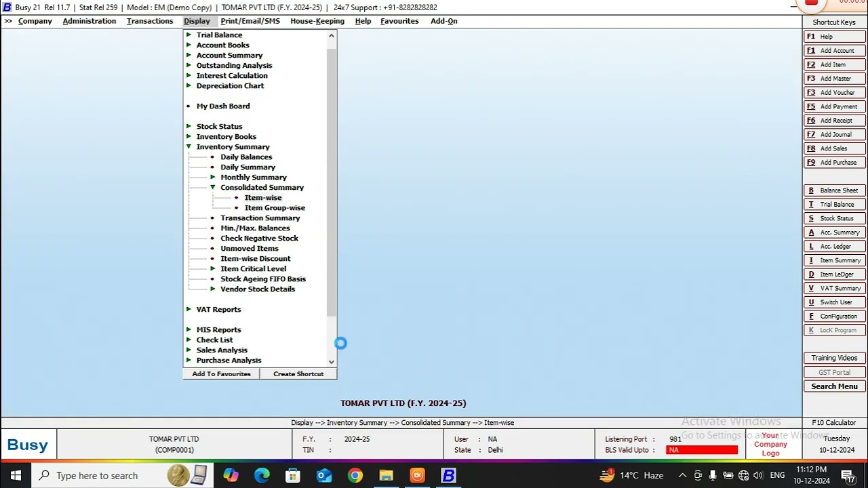
Task: Open Balance Sheet via B shortcut
Action: [x=835, y=190]
